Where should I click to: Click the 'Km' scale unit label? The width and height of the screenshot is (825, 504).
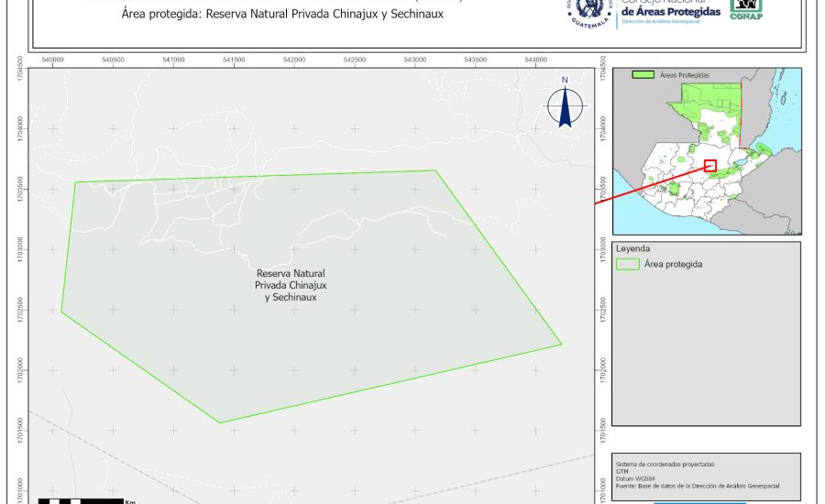(130, 500)
